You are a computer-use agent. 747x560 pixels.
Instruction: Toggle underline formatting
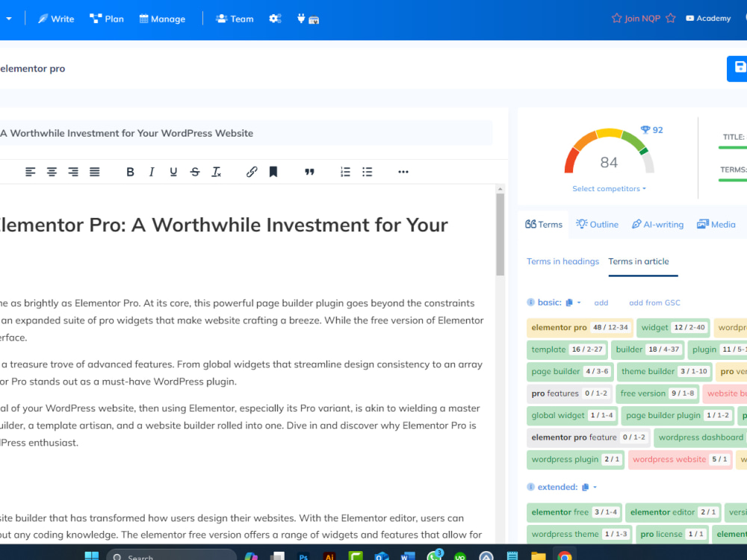[173, 172]
